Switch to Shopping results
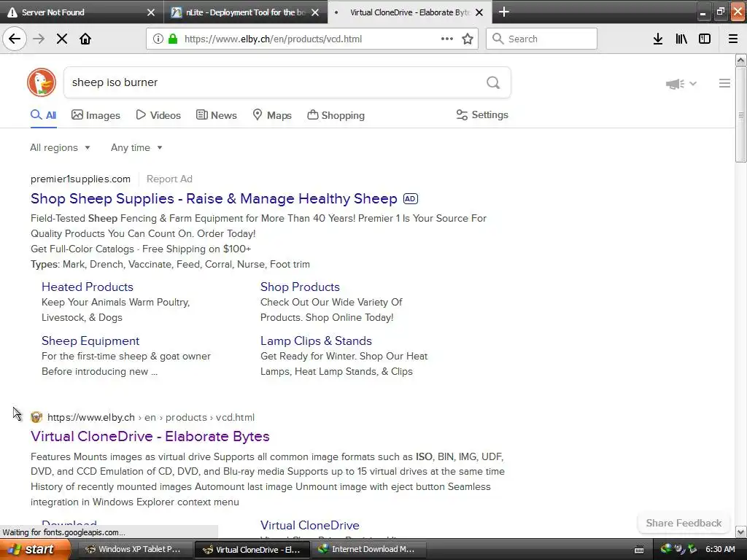 pos(336,115)
